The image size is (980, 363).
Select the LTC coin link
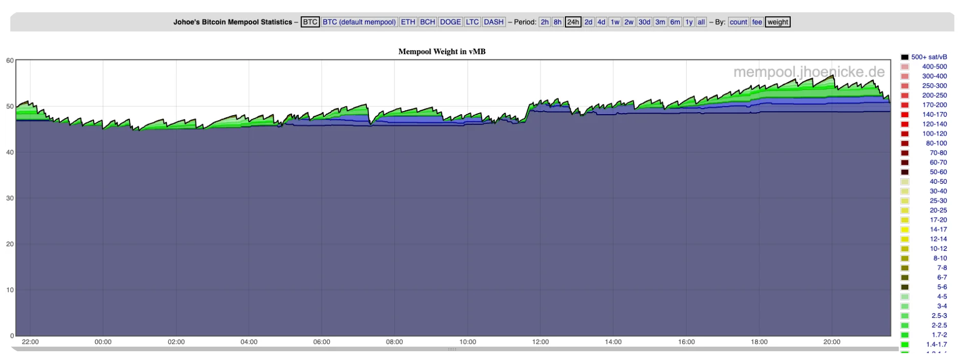coord(472,22)
